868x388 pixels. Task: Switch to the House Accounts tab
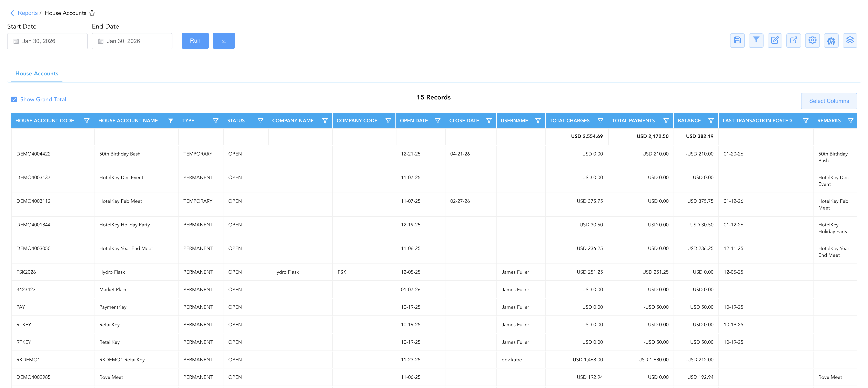(37, 74)
